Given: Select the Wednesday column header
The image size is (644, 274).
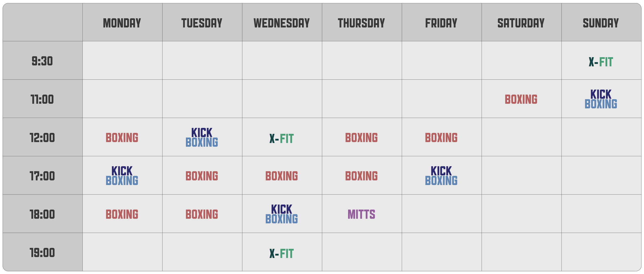Looking at the screenshot, I should tap(282, 23).
